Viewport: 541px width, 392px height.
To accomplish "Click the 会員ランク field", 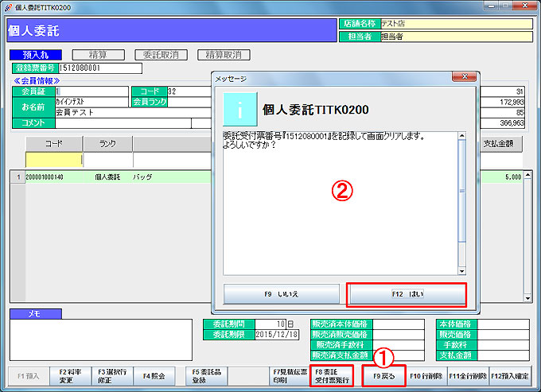I will (189, 102).
